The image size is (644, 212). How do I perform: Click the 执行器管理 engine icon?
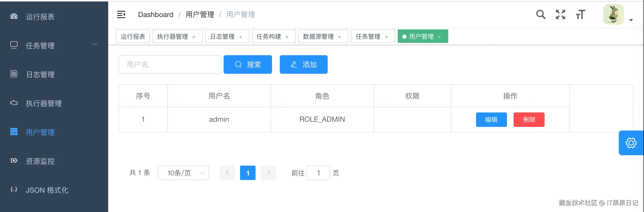tap(14, 103)
